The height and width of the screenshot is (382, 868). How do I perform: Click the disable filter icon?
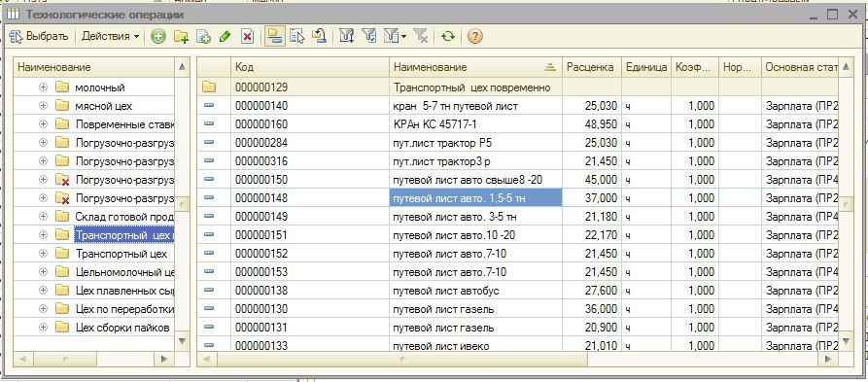[420, 37]
